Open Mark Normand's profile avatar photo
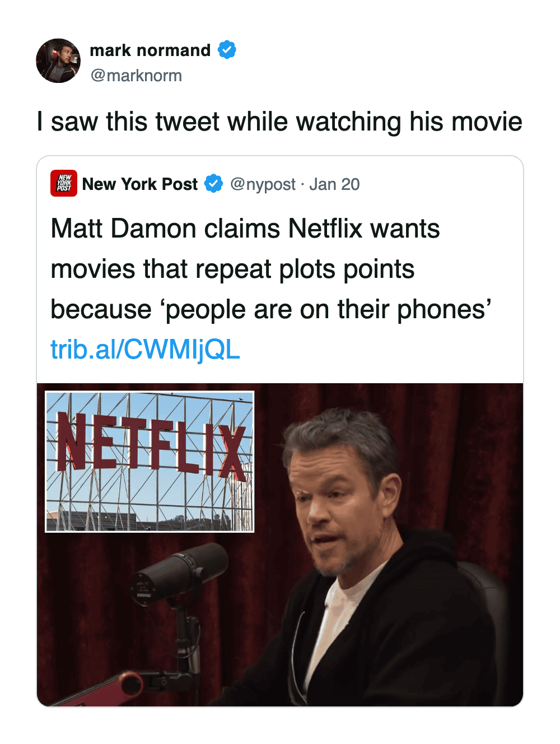This screenshot has width=560, height=744. point(58,61)
